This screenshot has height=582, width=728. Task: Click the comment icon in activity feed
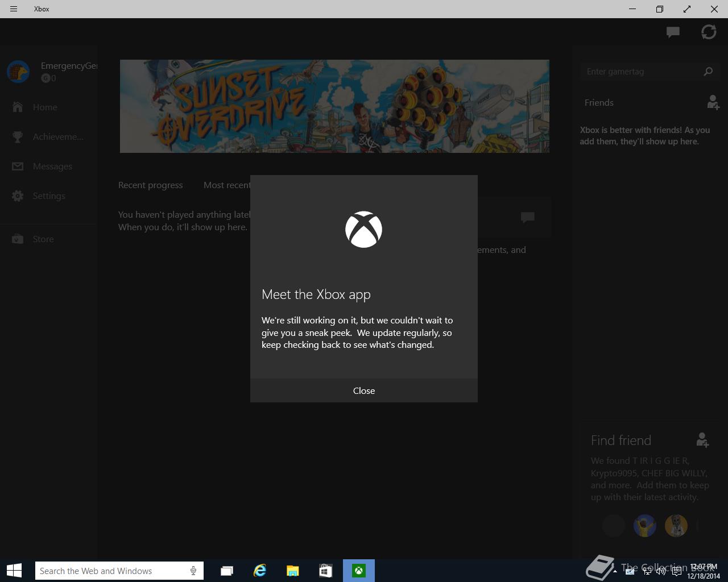click(x=528, y=217)
